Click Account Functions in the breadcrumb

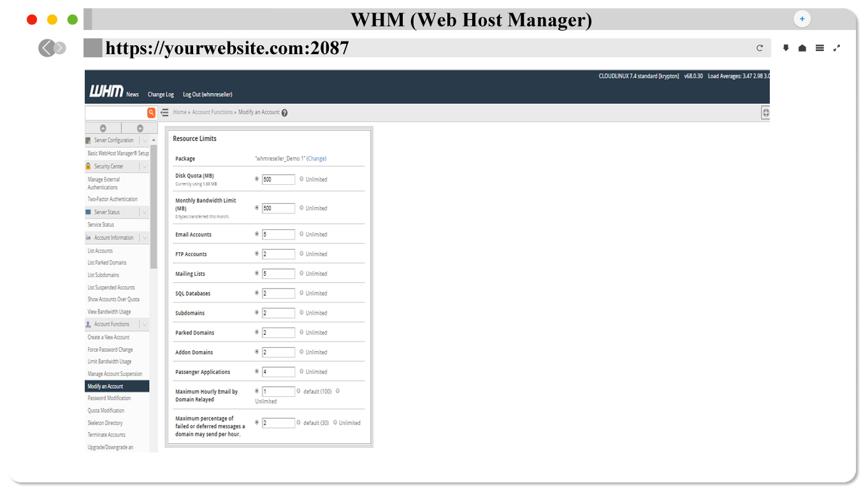coord(212,112)
